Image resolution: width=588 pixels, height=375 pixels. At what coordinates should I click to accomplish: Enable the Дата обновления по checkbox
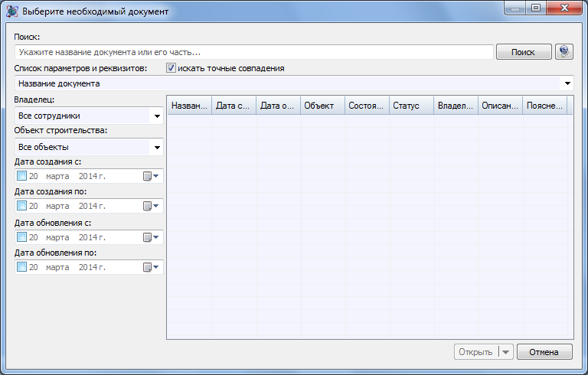click(x=21, y=267)
